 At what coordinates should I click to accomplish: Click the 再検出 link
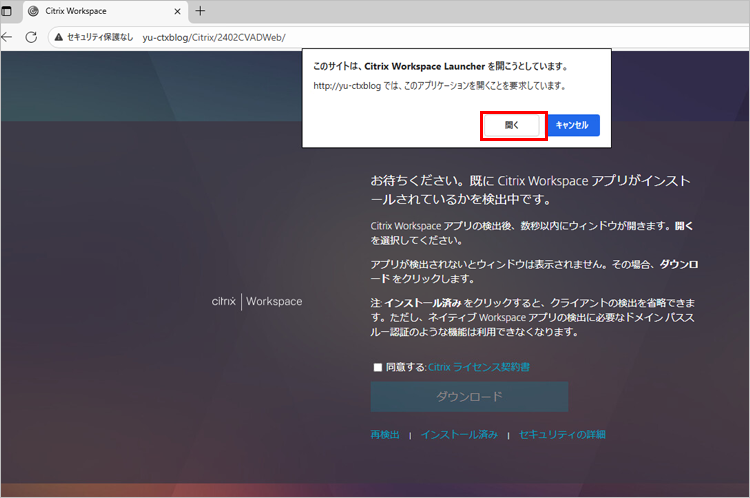385,435
